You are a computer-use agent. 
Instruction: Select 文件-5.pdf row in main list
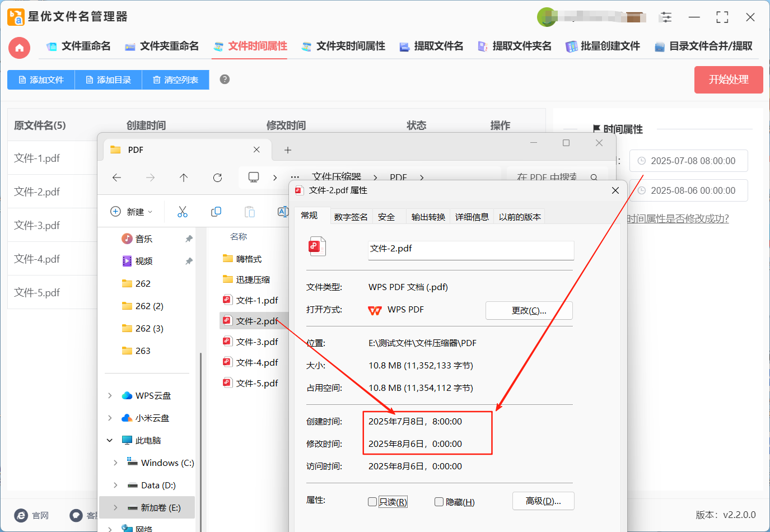coord(53,292)
